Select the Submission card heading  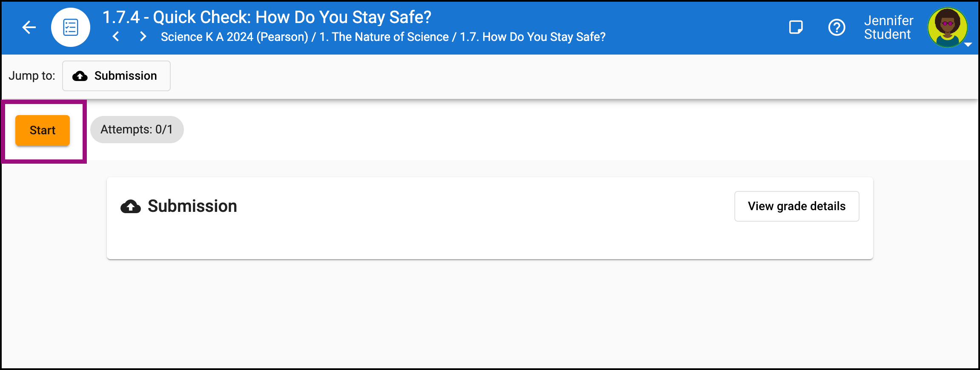point(192,206)
